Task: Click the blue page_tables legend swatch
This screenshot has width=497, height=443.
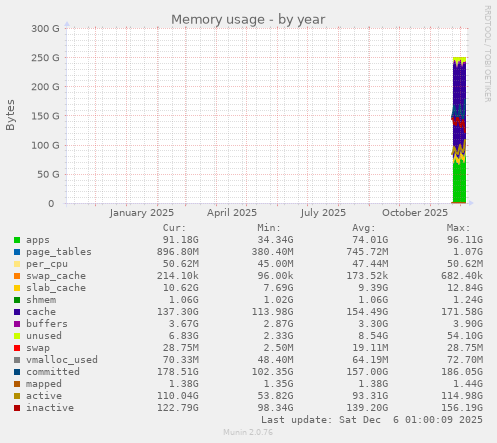Action: pyautogui.click(x=17, y=252)
